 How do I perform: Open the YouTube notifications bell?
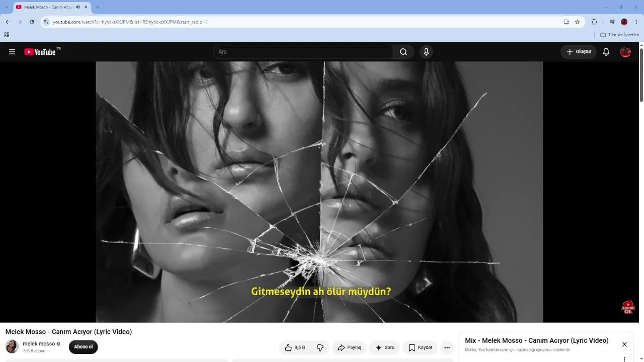(606, 52)
